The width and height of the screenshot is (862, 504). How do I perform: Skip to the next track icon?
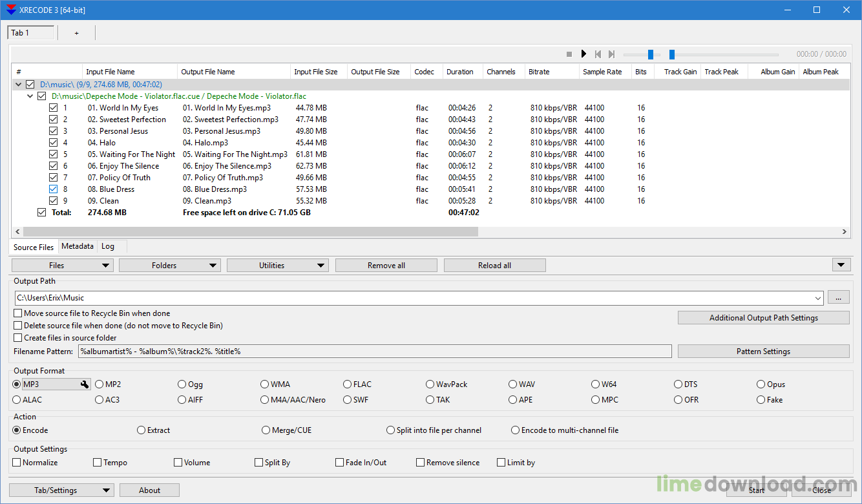point(611,54)
